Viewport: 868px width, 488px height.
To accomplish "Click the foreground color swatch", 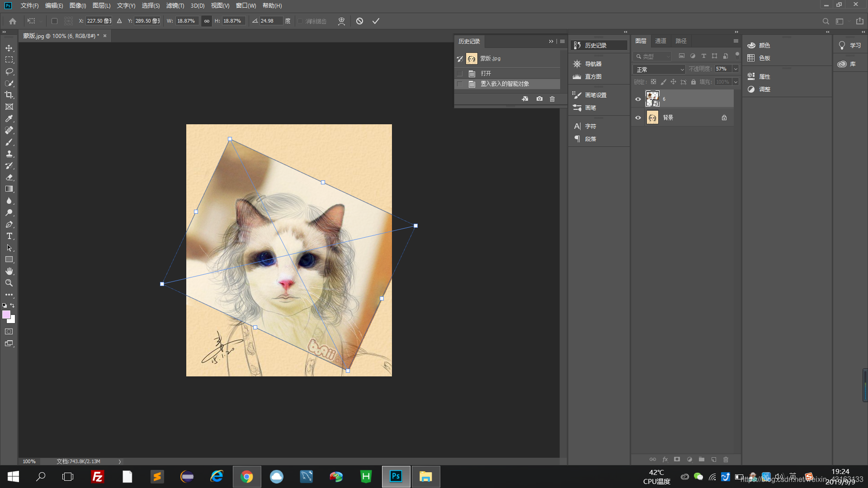I will [x=6, y=314].
